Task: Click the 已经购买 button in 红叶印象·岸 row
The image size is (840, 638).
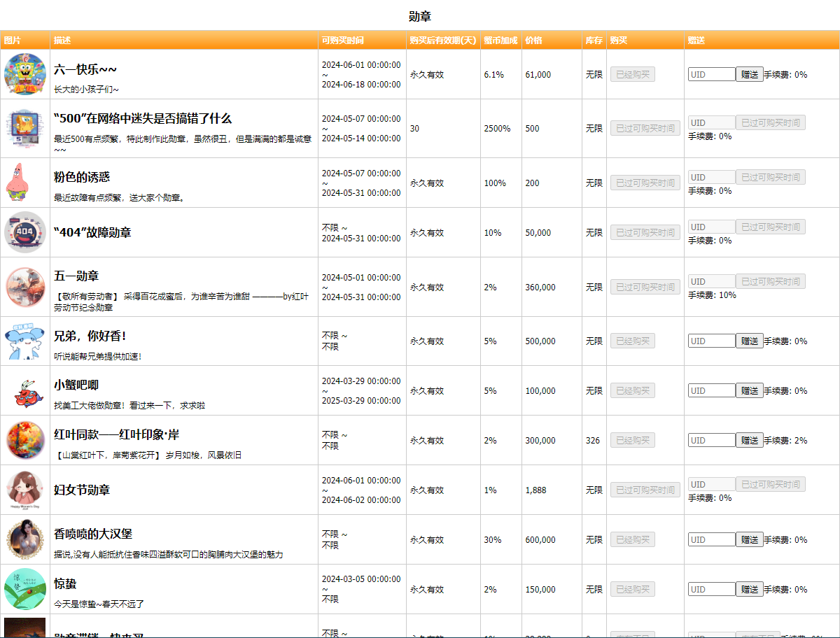Action: pos(633,440)
